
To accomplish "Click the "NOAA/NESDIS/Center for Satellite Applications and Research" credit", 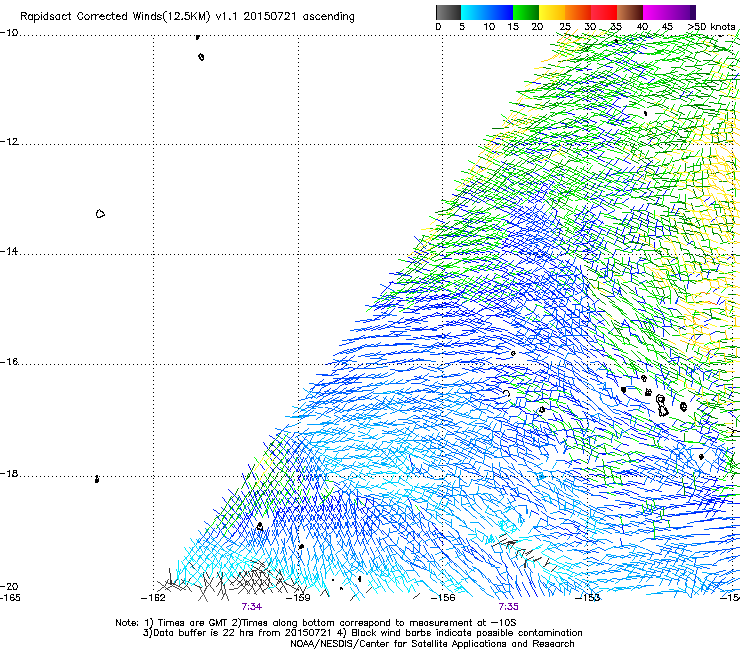I will (x=432, y=644).
